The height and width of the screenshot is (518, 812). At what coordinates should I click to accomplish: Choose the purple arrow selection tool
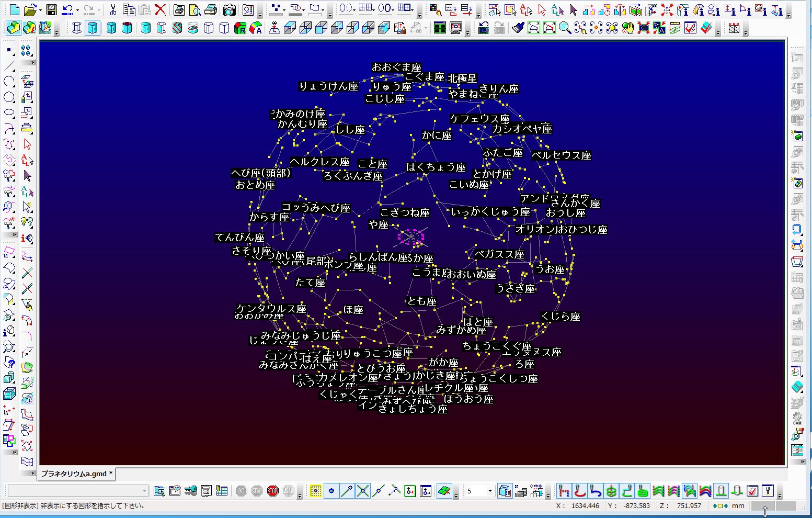coord(574,10)
